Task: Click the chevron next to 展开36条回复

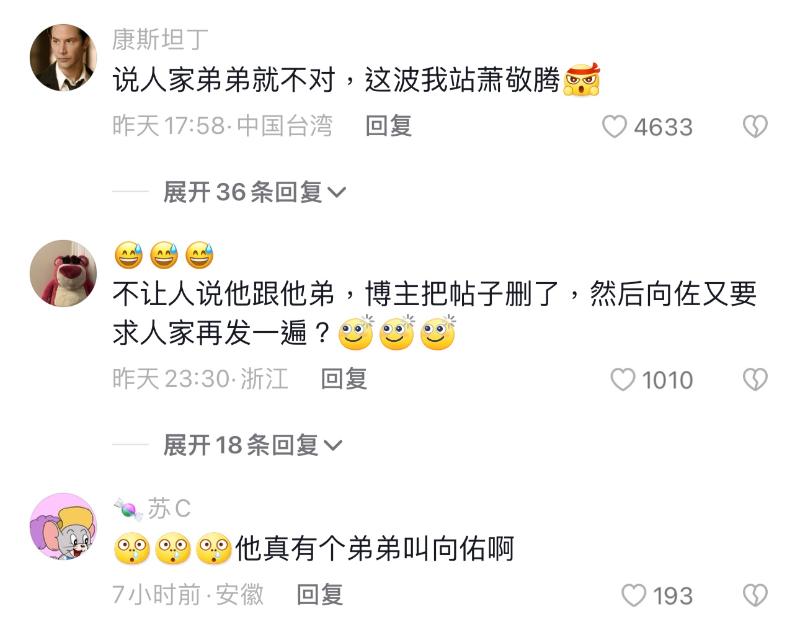Action: point(336,192)
